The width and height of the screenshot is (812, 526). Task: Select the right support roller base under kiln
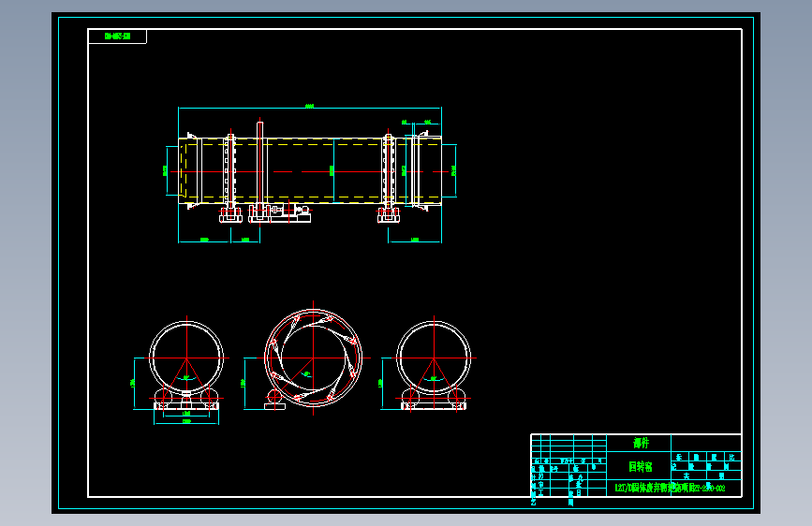coord(389,215)
